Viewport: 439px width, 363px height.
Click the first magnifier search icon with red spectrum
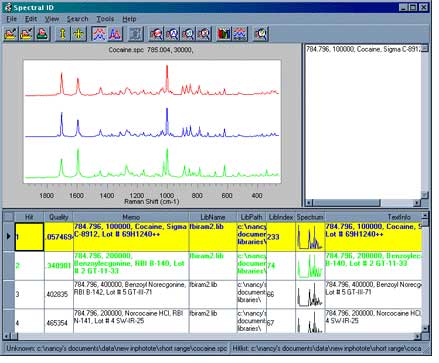coord(156,34)
